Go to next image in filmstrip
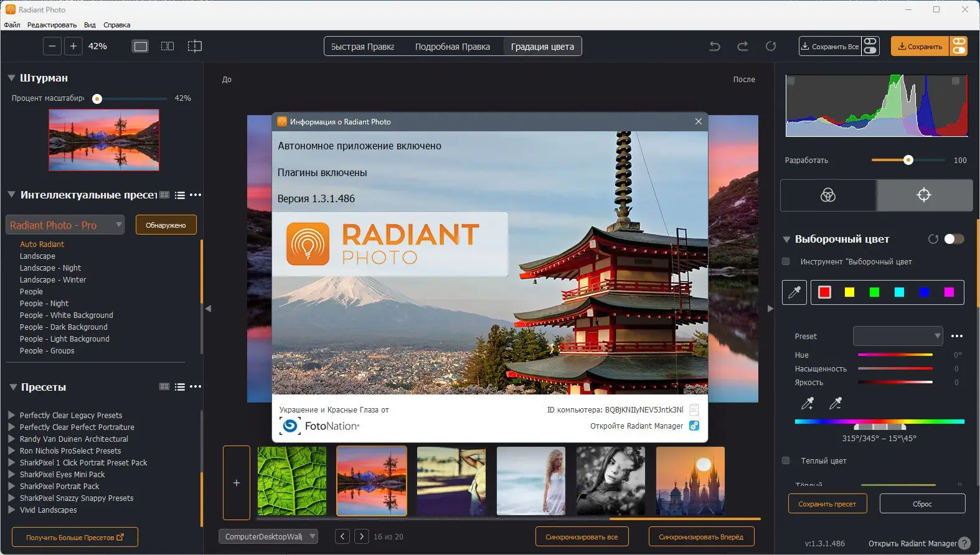980x555 pixels. [x=361, y=536]
